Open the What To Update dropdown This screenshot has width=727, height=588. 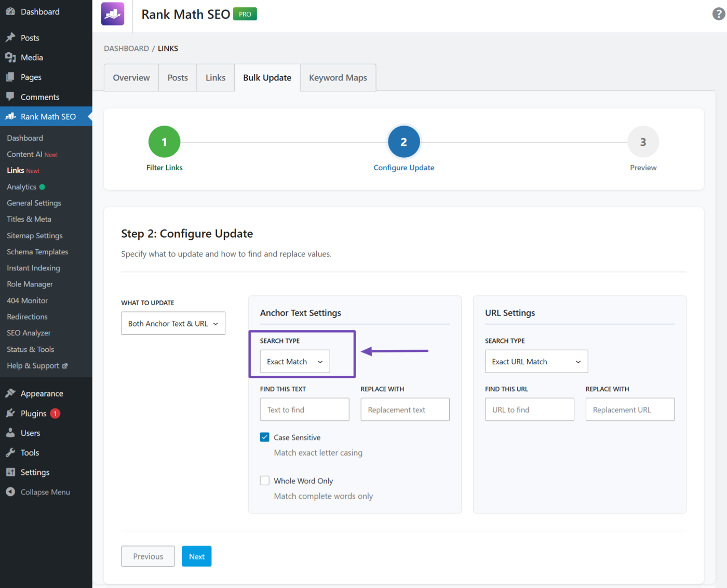[x=173, y=323]
